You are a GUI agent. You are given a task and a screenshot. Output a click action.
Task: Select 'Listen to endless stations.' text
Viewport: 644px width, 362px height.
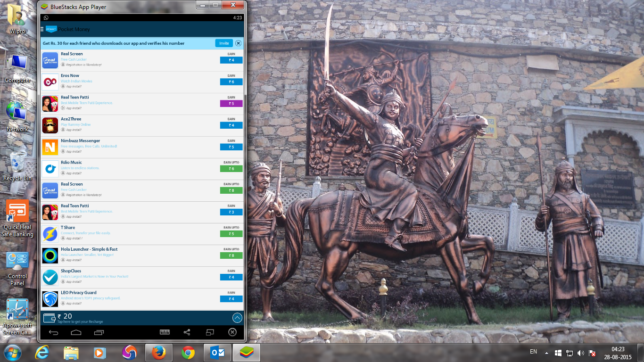pyautogui.click(x=81, y=168)
